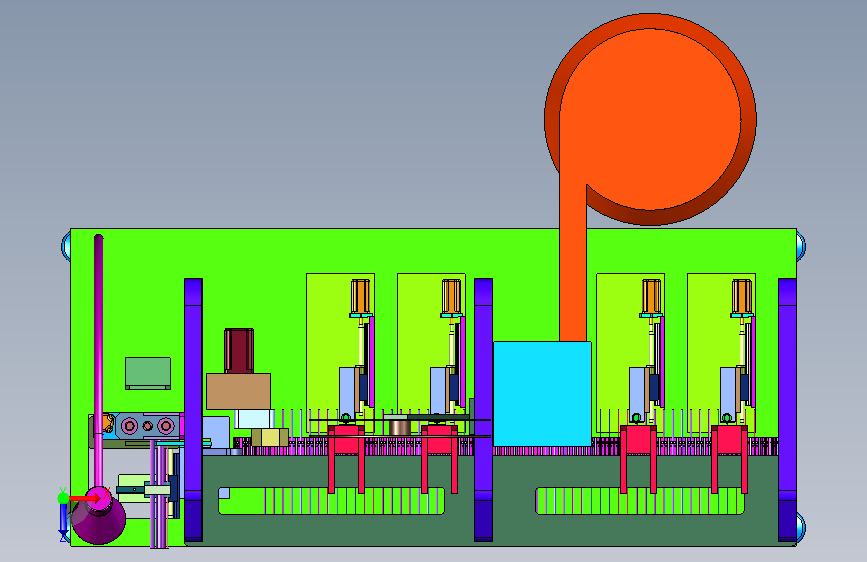The width and height of the screenshot is (867, 562).
Task: Select the dark red cylinder on the brown block
Action: (x=239, y=351)
